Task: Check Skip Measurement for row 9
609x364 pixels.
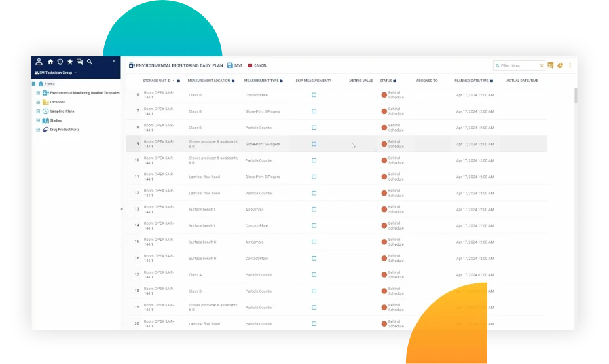Action: pos(314,144)
